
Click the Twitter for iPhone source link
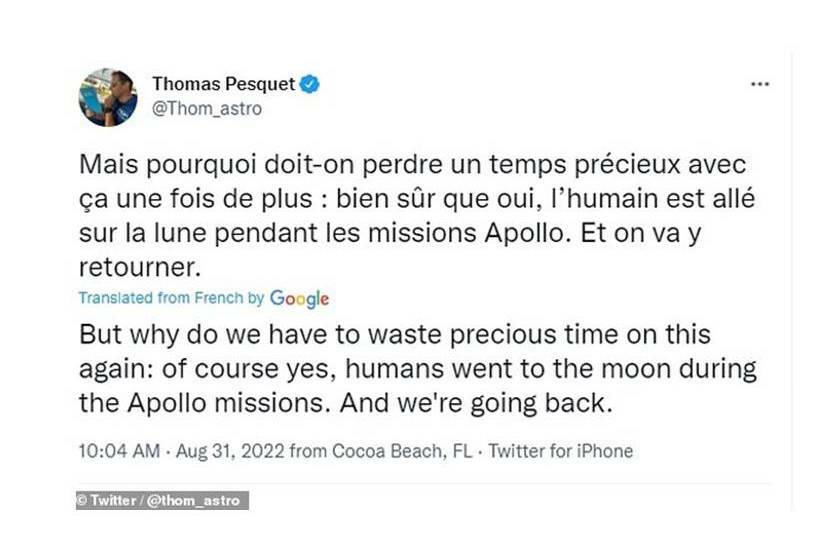coord(561,451)
